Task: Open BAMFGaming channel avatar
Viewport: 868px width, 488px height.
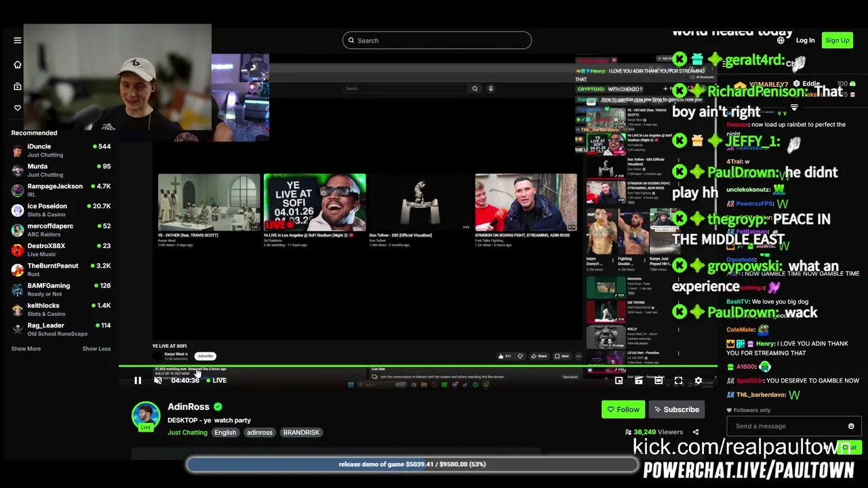Action: (x=18, y=289)
